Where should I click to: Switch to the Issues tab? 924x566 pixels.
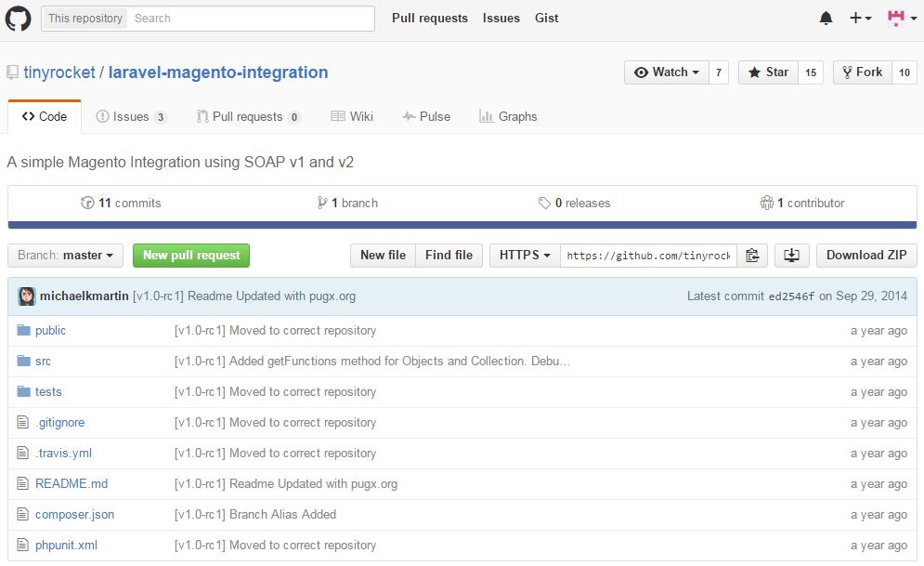point(132,117)
